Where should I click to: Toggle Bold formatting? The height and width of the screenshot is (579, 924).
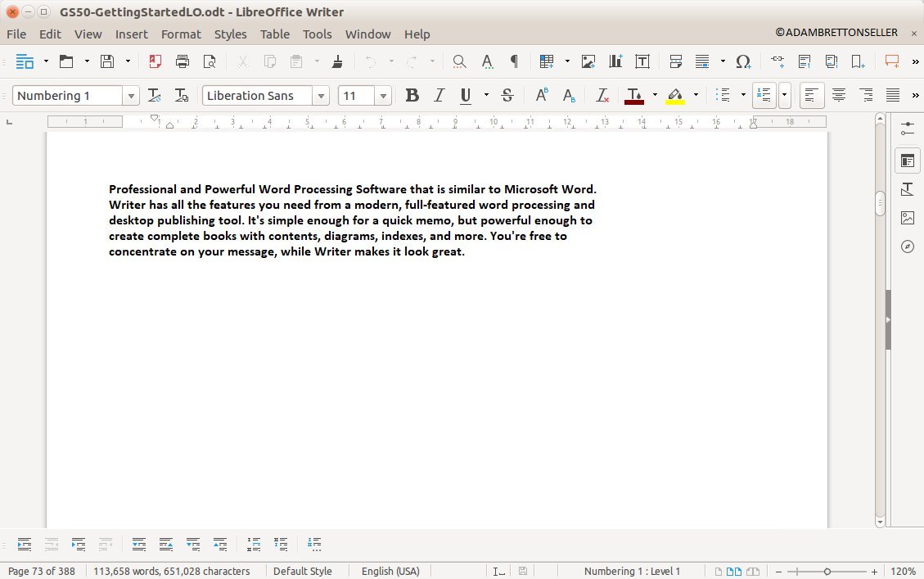click(412, 96)
